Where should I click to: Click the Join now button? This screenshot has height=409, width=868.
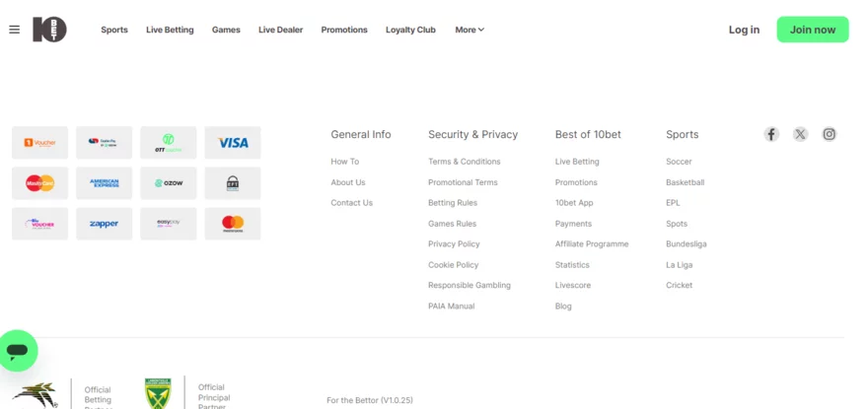[x=813, y=30]
